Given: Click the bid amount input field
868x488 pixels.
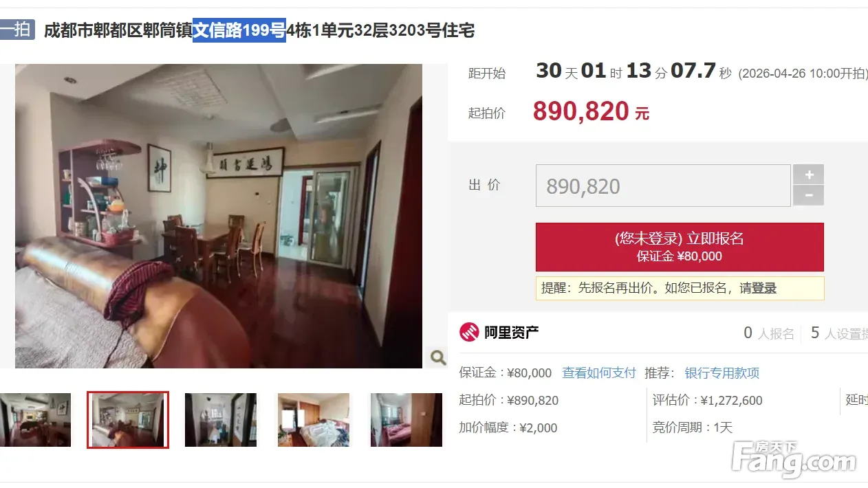Looking at the screenshot, I should [663, 186].
